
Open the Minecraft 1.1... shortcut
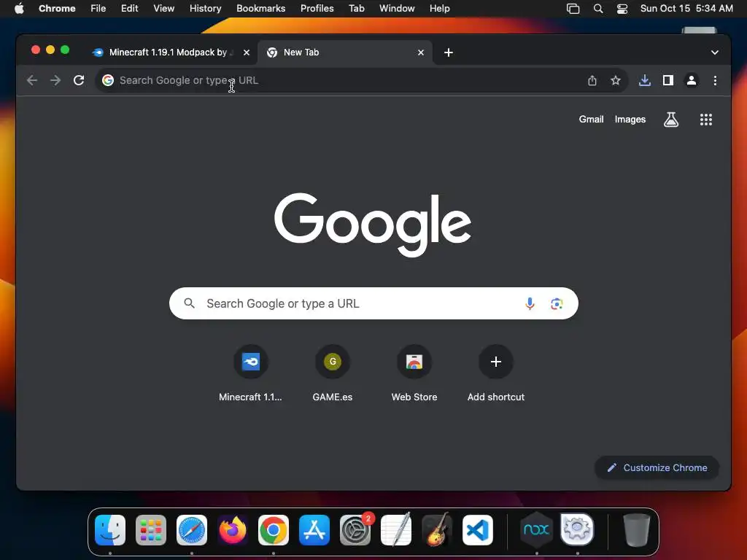251,374
